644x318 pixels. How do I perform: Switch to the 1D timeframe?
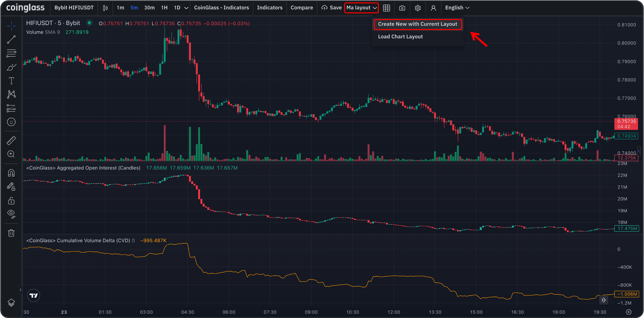coord(177,8)
